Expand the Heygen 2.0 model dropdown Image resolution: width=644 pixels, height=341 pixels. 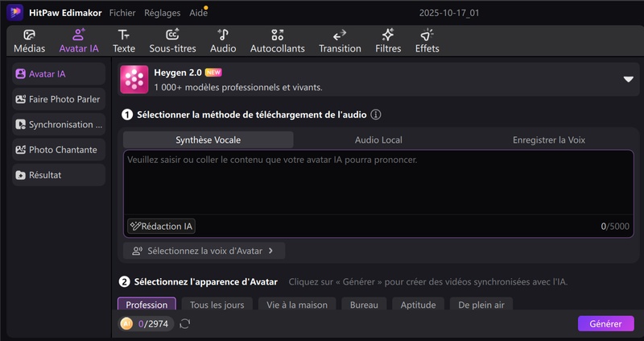click(x=628, y=79)
